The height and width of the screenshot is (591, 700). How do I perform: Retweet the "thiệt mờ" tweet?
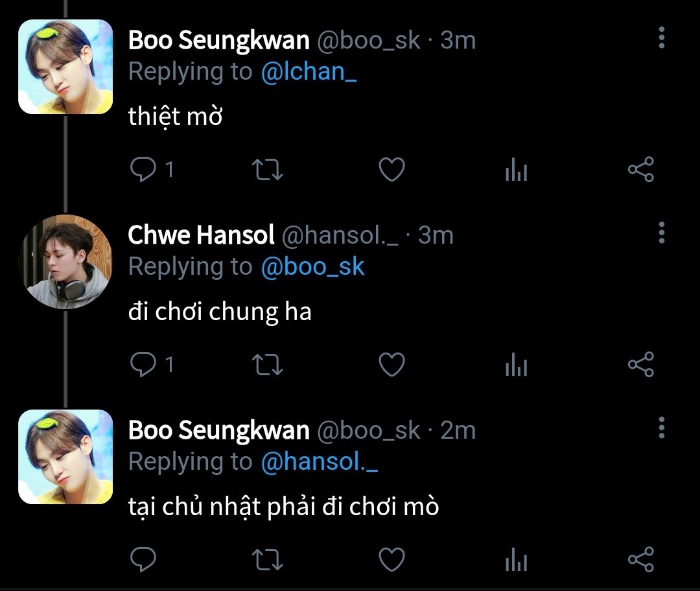pos(266,170)
